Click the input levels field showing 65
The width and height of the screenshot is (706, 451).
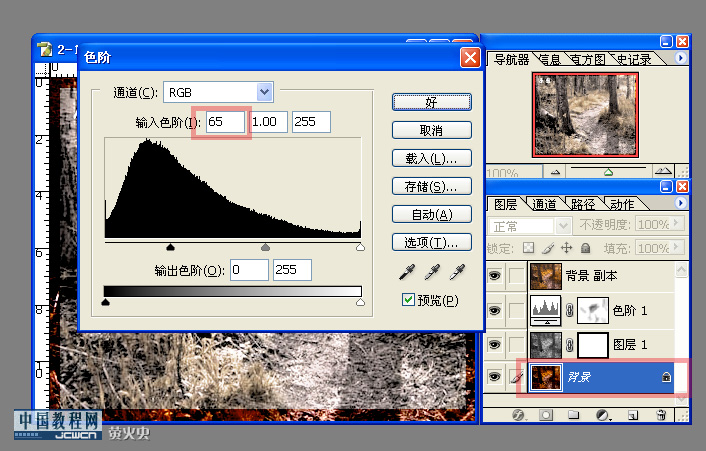pyautogui.click(x=226, y=122)
